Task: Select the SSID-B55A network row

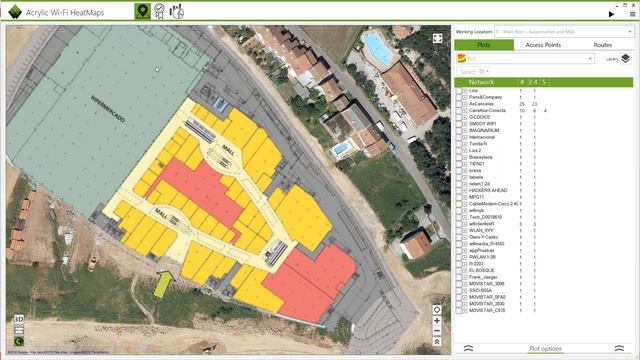Action: pyautogui.click(x=544, y=291)
